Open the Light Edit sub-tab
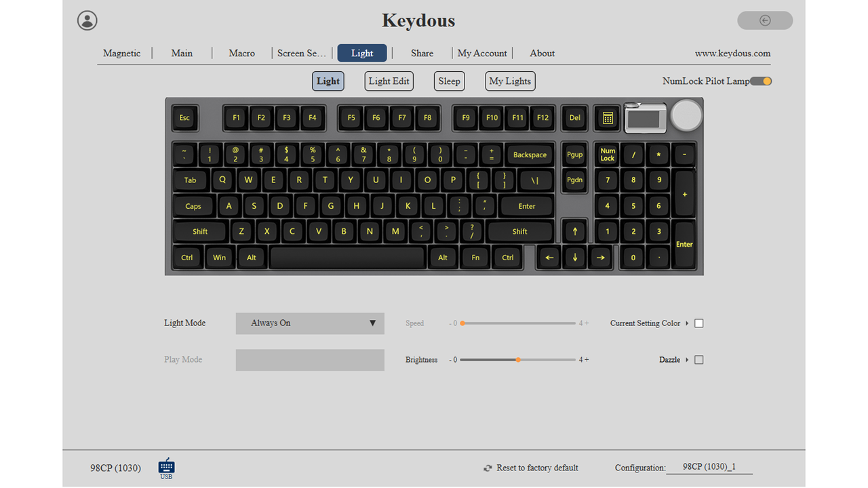Screen dimensions: 868x488 tap(389, 81)
